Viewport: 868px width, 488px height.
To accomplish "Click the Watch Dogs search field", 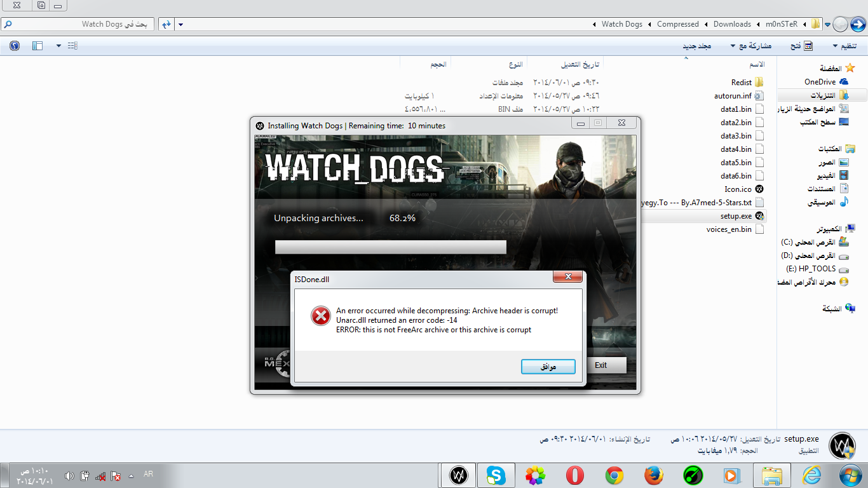I will [77, 24].
